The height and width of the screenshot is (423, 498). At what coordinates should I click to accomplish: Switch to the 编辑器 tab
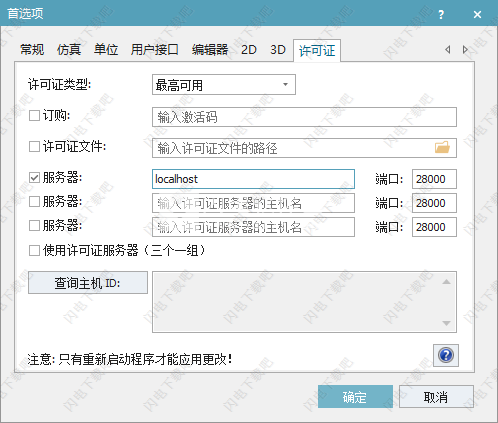point(210,50)
